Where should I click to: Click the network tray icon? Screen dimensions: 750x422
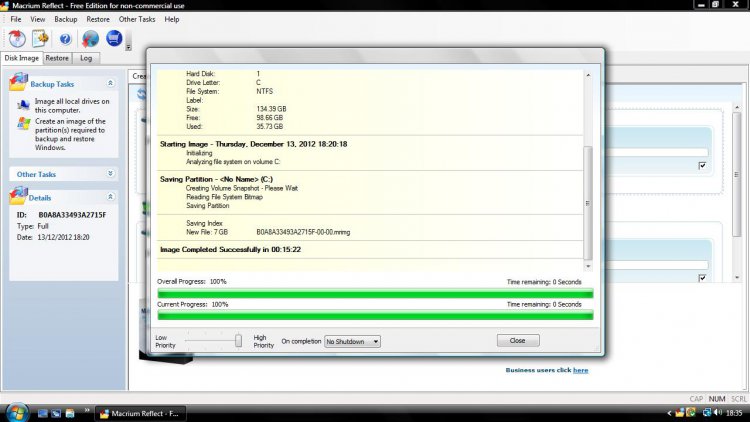pos(707,412)
